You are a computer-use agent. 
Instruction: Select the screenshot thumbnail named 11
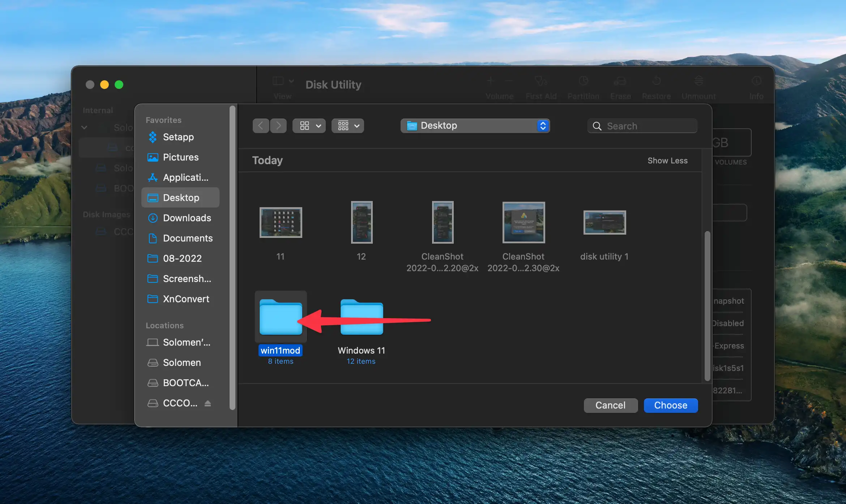point(281,222)
